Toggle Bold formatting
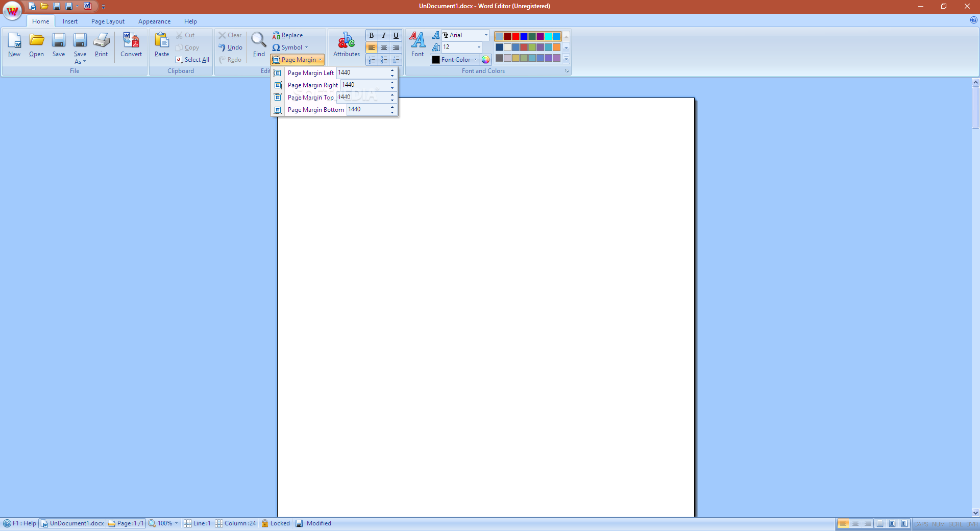980x531 pixels. coord(372,35)
